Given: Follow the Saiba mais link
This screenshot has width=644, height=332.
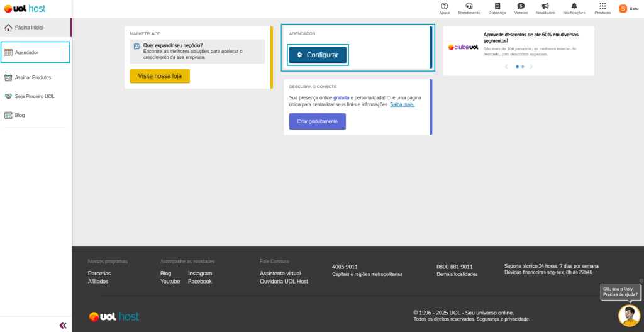Looking at the screenshot, I should (402, 104).
